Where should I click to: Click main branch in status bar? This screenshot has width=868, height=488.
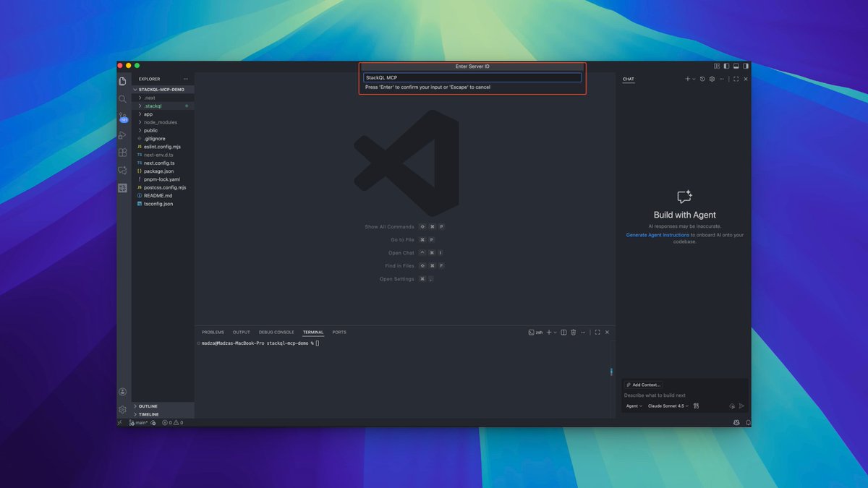click(139, 422)
